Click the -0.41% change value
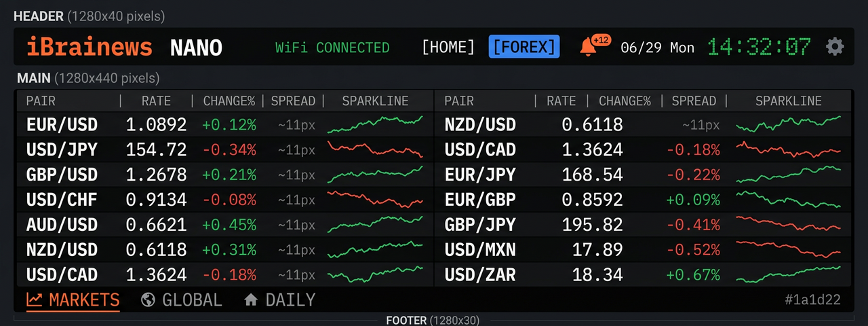The height and width of the screenshot is (326, 868). tap(693, 225)
